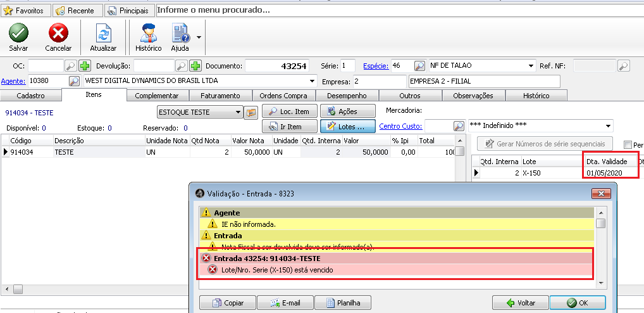Focus the menu search field

[x=400, y=10]
